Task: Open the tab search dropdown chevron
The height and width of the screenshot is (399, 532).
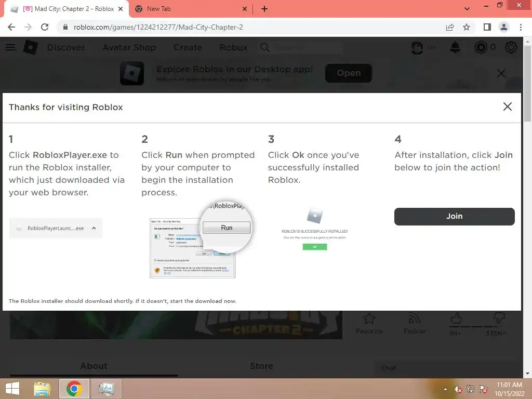Action: pyautogui.click(x=467, y=9)
